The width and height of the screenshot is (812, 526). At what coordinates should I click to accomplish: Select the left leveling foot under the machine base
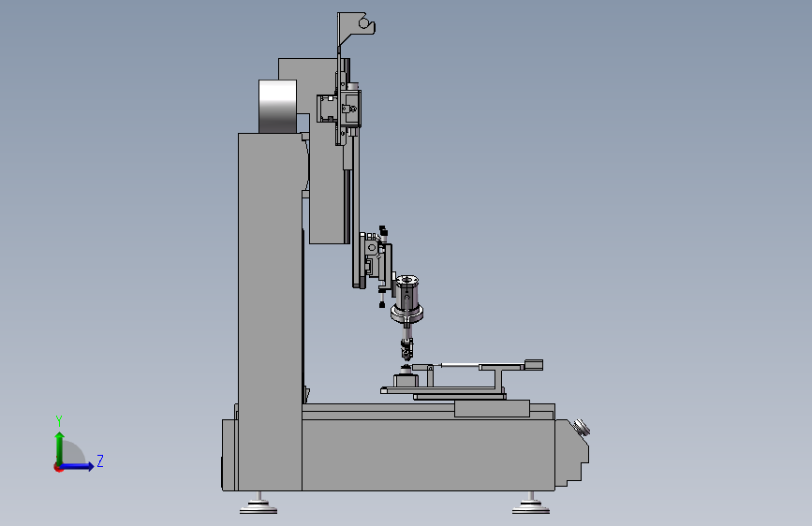coord(258,504)
